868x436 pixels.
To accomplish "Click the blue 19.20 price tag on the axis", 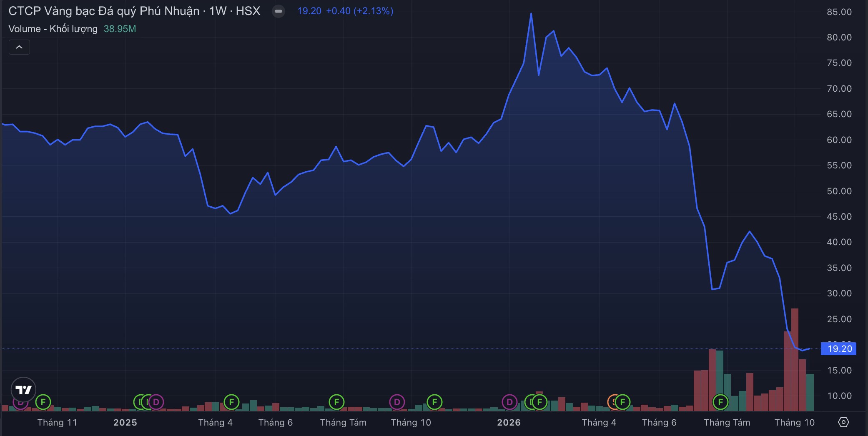I will [x=838, y=348].
